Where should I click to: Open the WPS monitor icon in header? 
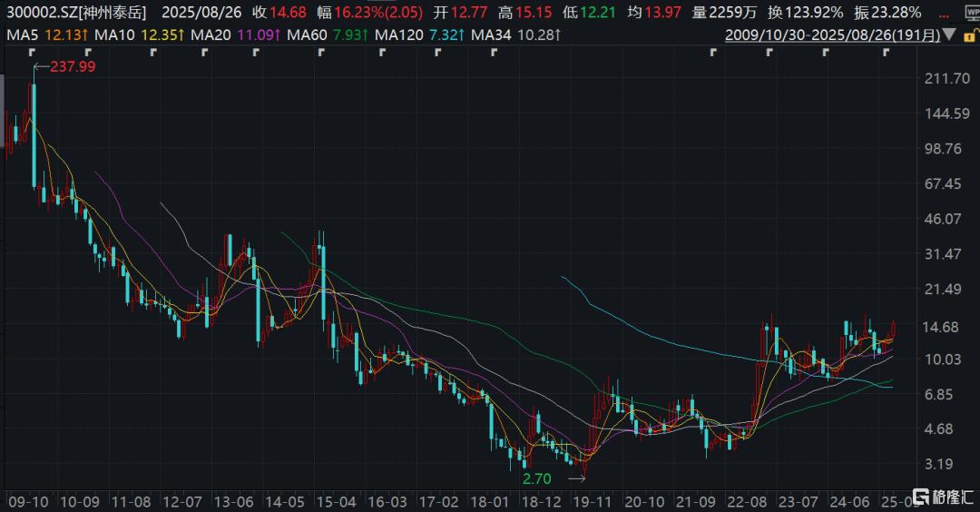coord(973,13)
